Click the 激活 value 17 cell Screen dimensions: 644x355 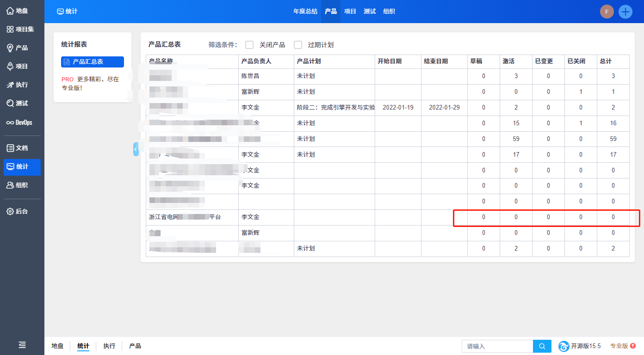(516, 155)
